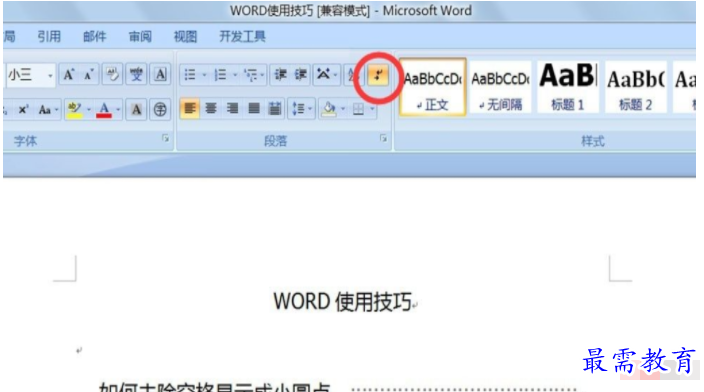The height and width of the screenshot is (392, 704).
Task: Click the 段落 group label
Action: tap(275, 141)
